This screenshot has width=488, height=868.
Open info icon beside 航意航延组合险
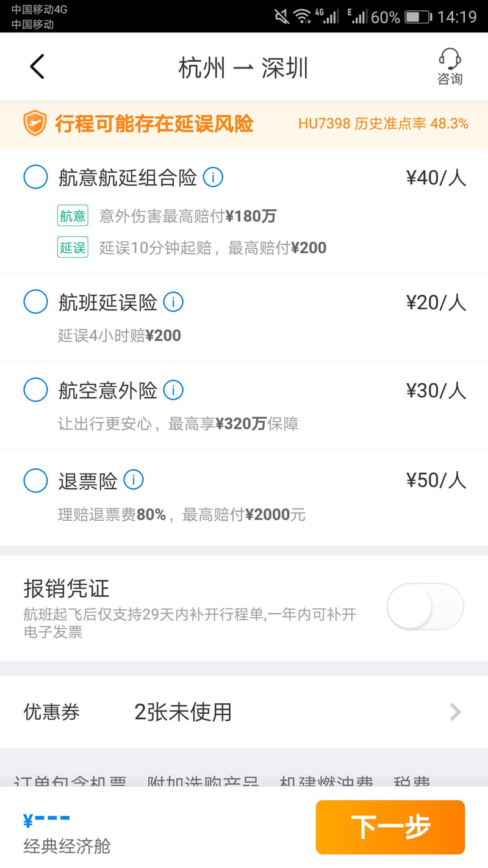pyautogui.click(x=213, y=178)
